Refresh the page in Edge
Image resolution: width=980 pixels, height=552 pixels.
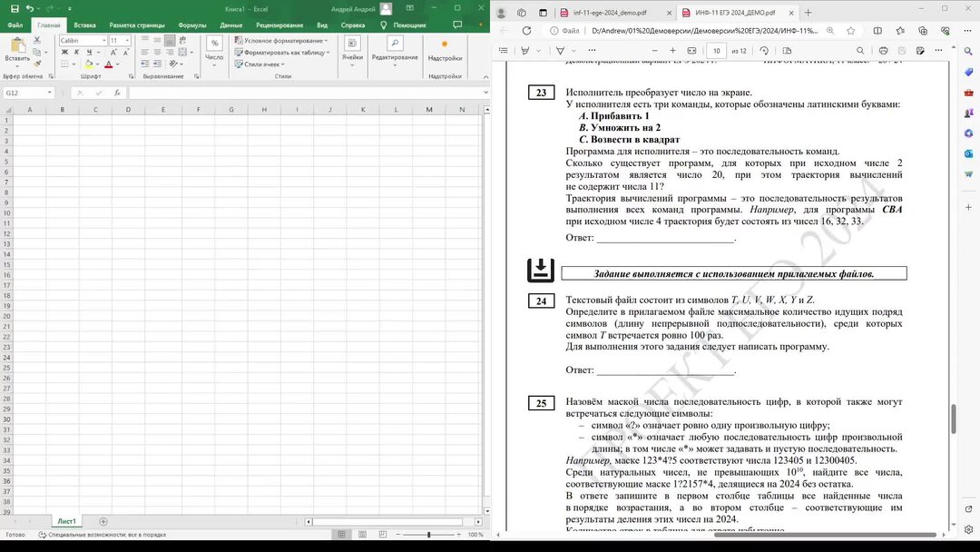[527, 31]
